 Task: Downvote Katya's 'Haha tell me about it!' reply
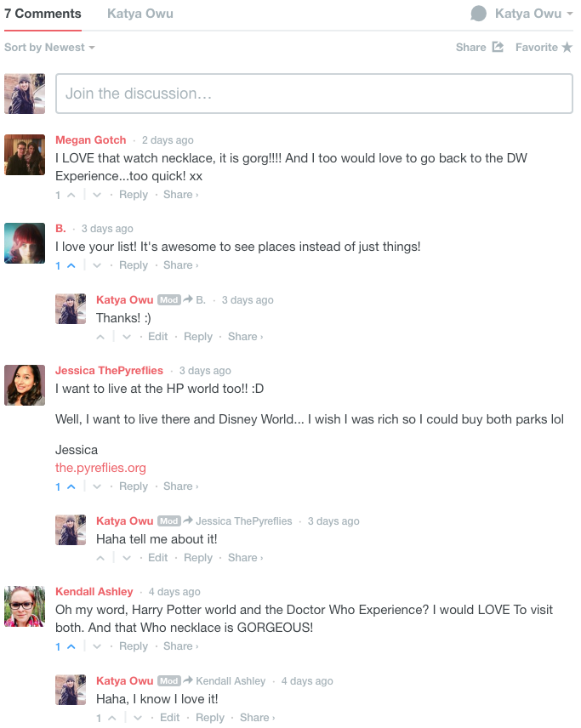127,558
